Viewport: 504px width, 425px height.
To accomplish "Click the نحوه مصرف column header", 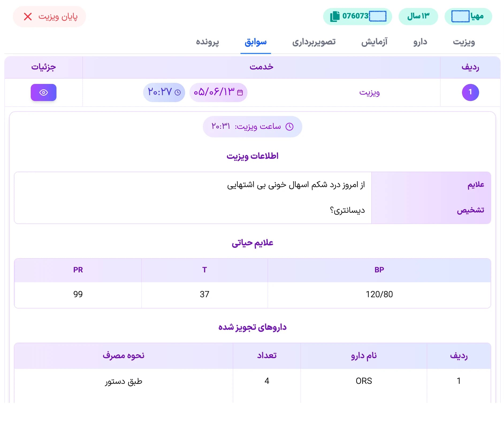I will point(123,356).
